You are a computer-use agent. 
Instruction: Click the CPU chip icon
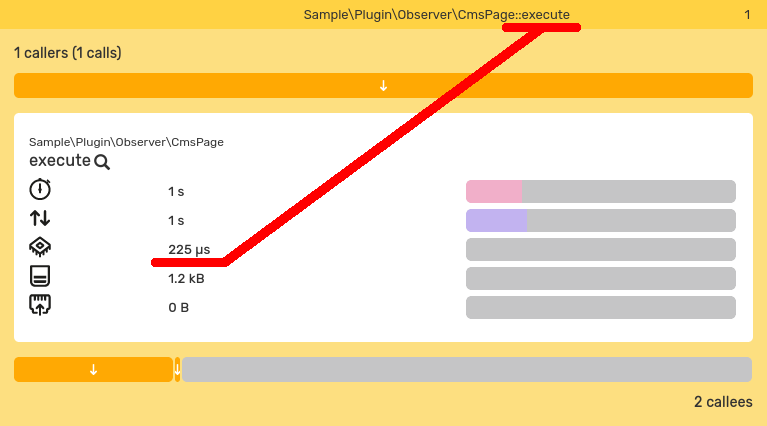(40, 247)
